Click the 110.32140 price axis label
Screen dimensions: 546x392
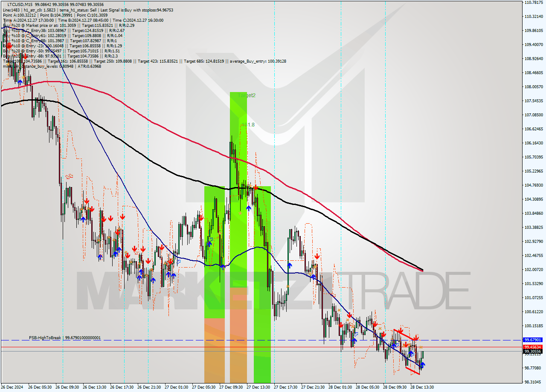point(534,16)
